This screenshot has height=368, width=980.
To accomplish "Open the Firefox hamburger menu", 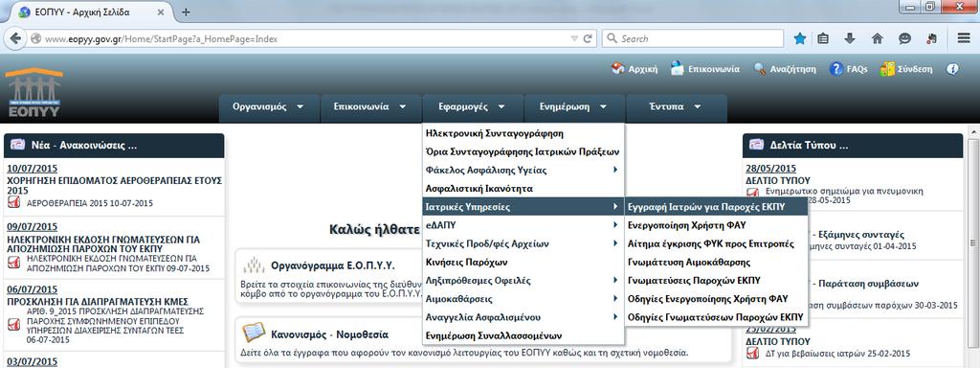I will point(963,38).
